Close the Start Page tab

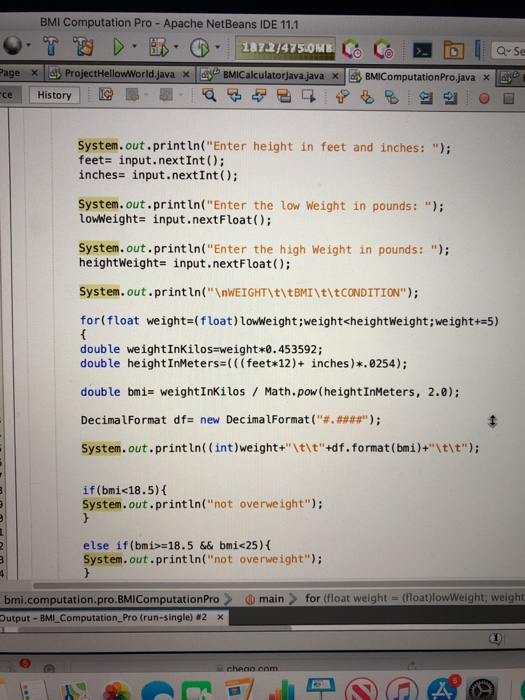click(x=34, y=72)
